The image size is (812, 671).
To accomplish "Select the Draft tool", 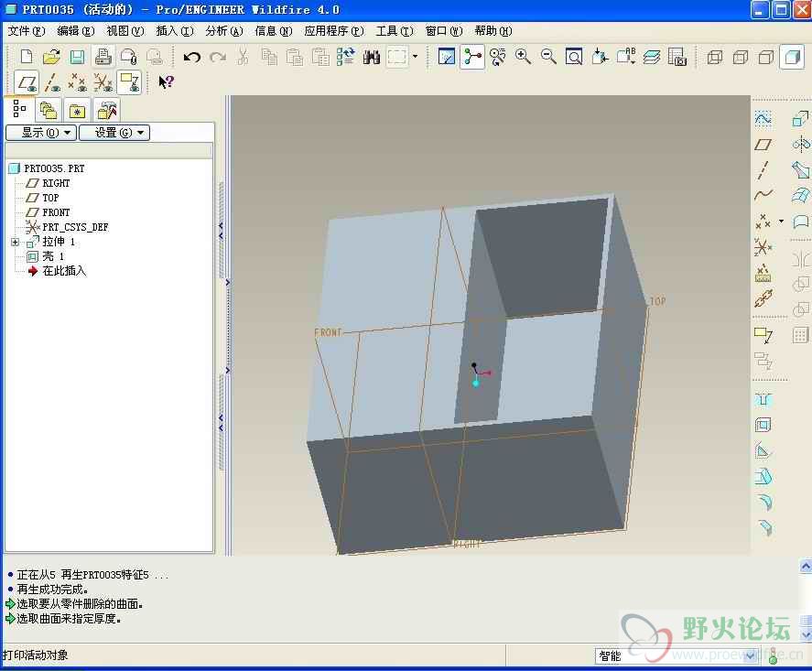I will (763, 476).
